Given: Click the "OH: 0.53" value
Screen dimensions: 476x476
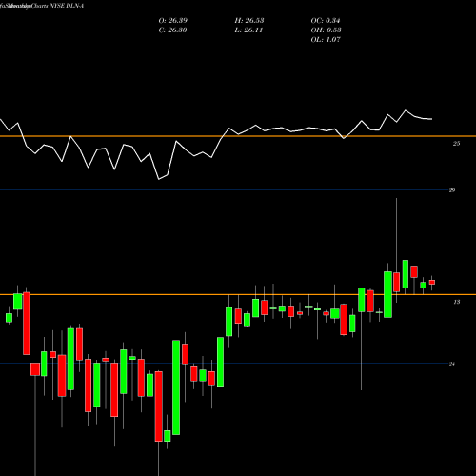Looking at the screenshot, I should 326,30.
